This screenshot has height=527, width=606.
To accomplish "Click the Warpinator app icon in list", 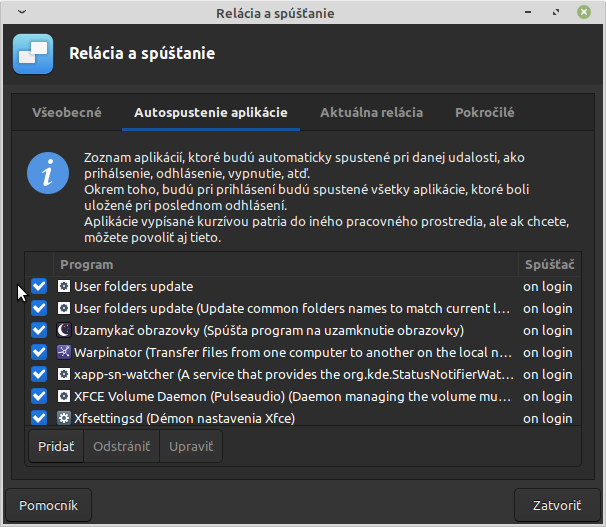I will coord(64,352).
